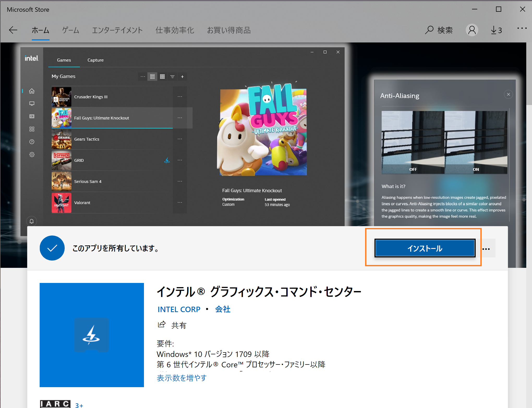Toggle grid view in My Games
The width and height of the screenshot is (532, 408).
tap(162, 77)
